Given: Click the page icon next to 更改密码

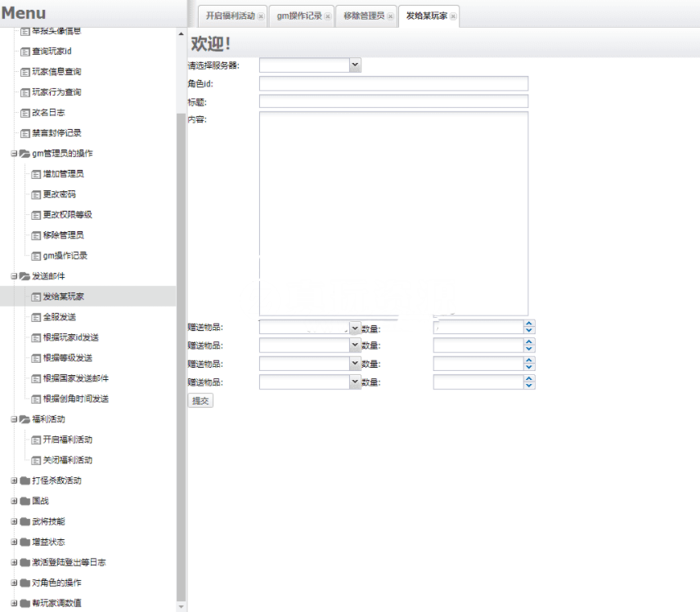Looking at the screenshot, I should coord(35,194).
